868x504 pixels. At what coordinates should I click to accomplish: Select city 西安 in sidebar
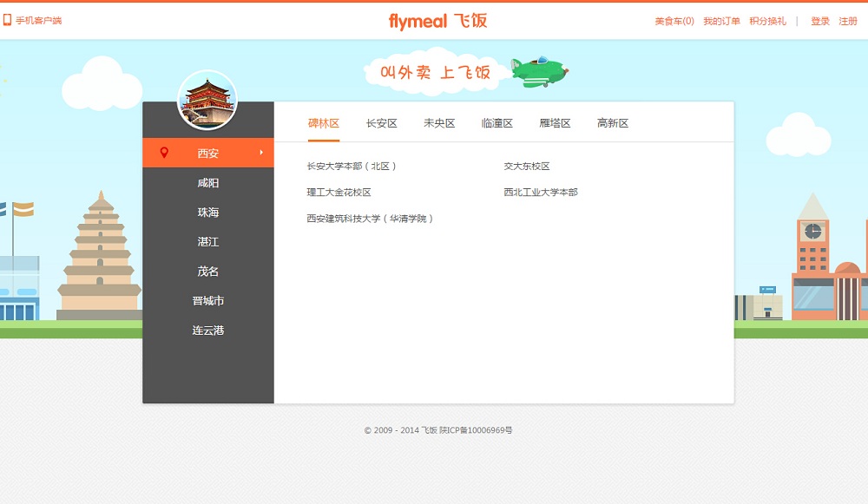[208, 153]
